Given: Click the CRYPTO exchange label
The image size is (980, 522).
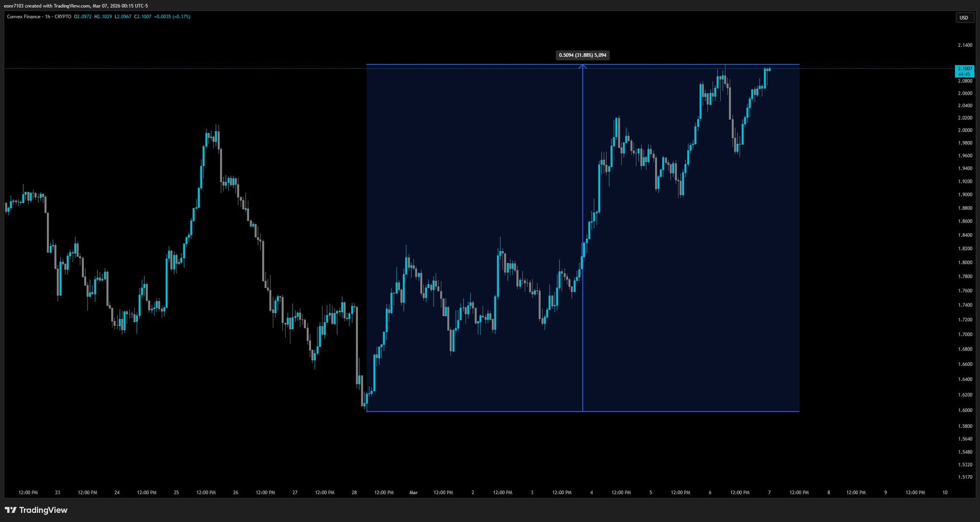Looking at the screenshot, I should (63, 17).
